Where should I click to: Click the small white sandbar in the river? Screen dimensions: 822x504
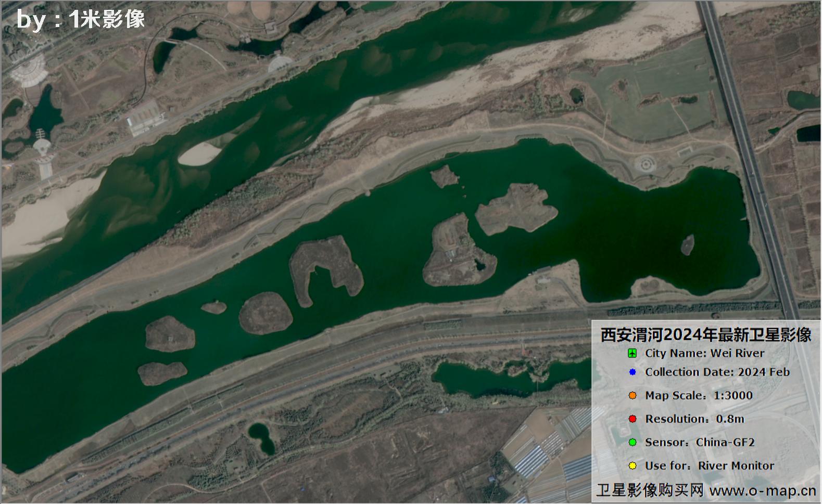tap(199, 154)
